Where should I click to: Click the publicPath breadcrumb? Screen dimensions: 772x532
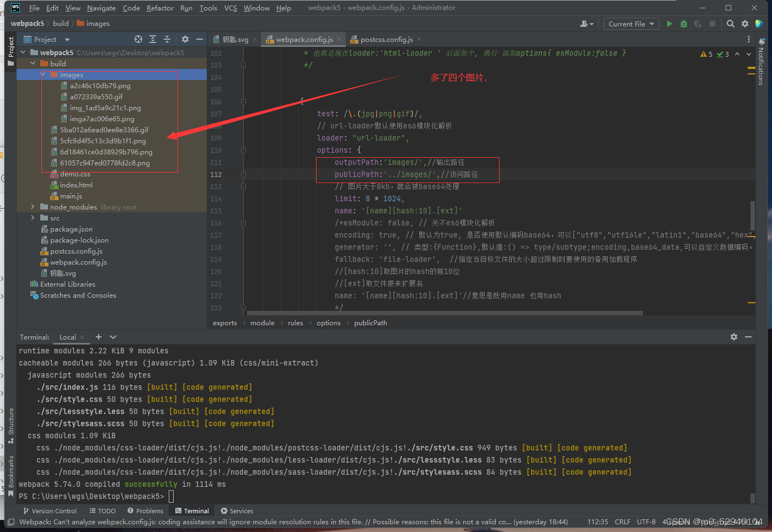[x=370, y=323]
